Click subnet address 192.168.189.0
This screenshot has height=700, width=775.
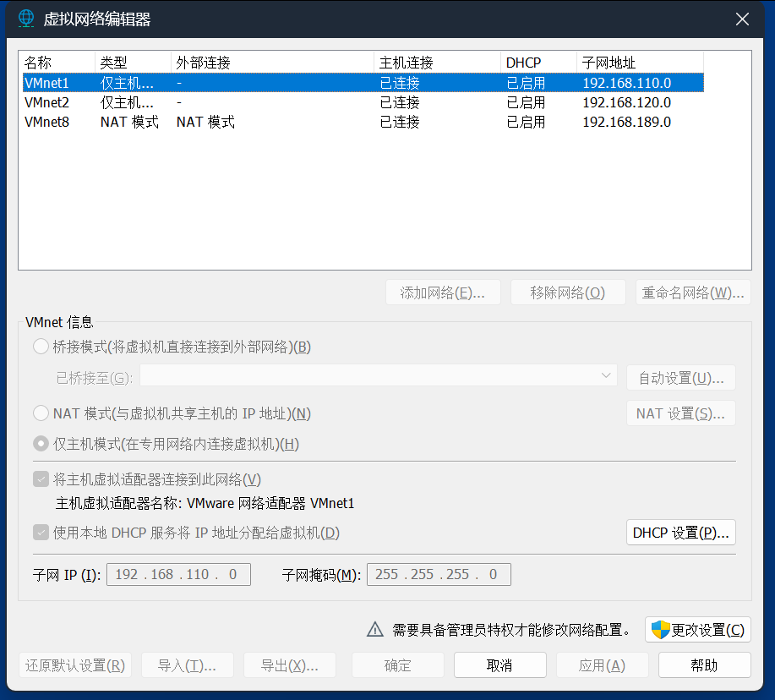627,122
